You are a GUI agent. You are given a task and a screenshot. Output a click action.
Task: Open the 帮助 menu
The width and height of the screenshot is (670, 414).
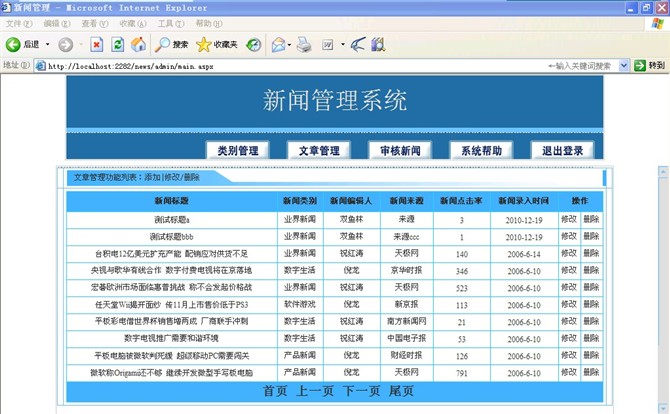tap(209, 23)
